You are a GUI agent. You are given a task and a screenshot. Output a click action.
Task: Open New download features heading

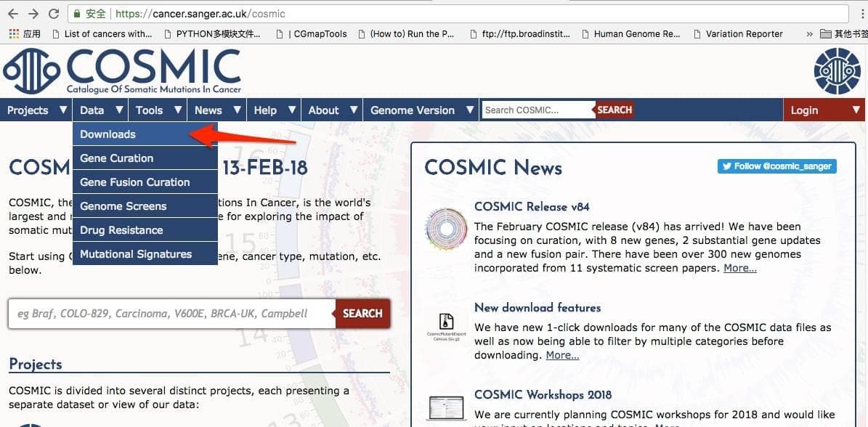(x=538, y=307)
